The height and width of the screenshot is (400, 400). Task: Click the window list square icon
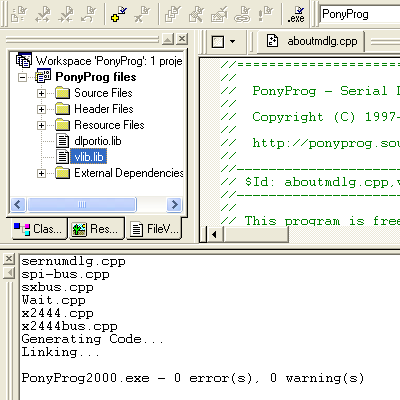pos(218,42)
